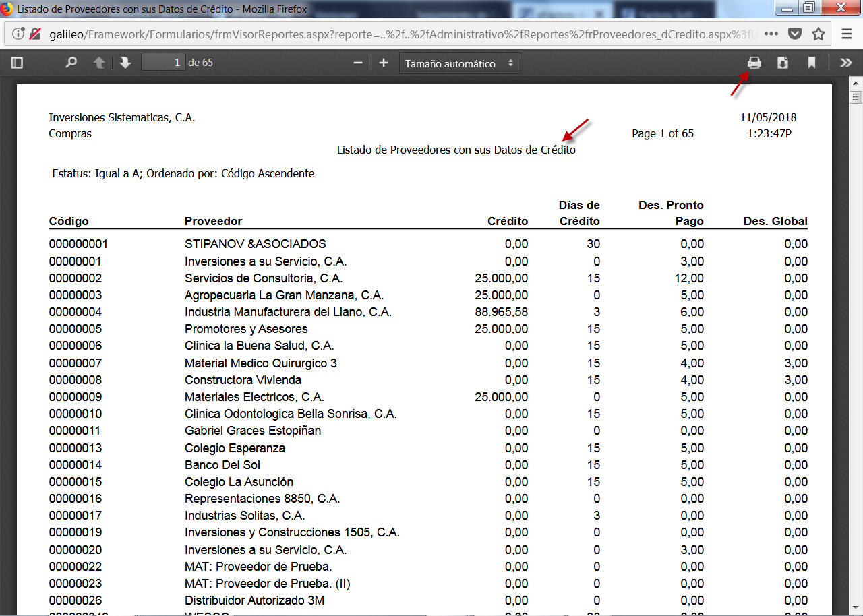Click code '00000022'
Viewport: 863px width, 616px height.
pyautogui.click(x=76, y=567)
